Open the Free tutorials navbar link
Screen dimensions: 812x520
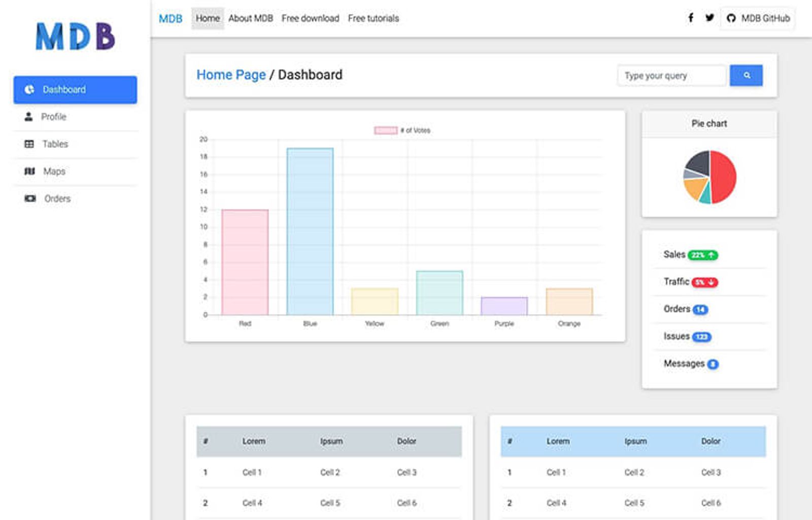374,18
